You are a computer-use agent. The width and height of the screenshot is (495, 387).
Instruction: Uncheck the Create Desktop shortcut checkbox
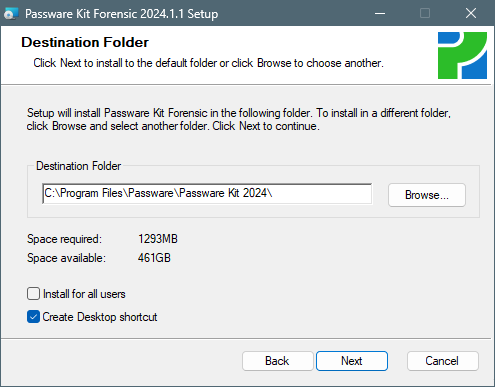coord(33,317)
